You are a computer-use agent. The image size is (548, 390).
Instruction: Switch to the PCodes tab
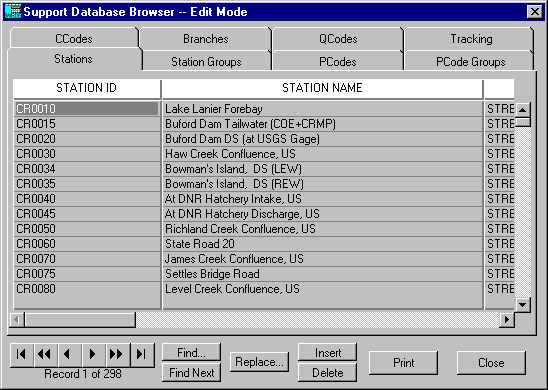tap(338, 62)
